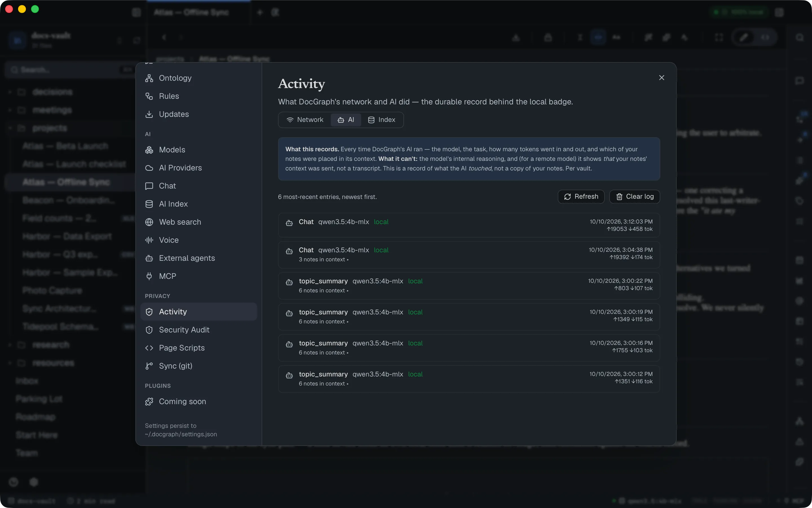Refresh the activity log

pyautogui.click(x=581, y=196)
